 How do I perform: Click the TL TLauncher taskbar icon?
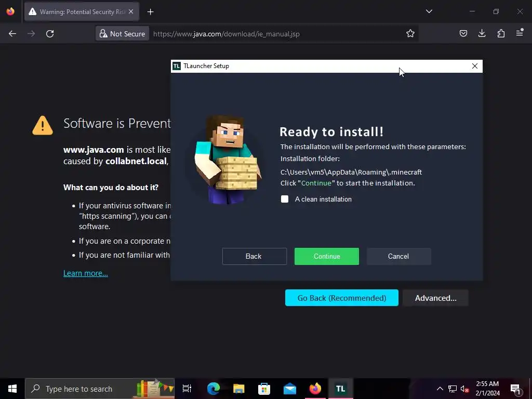(341, 389)
